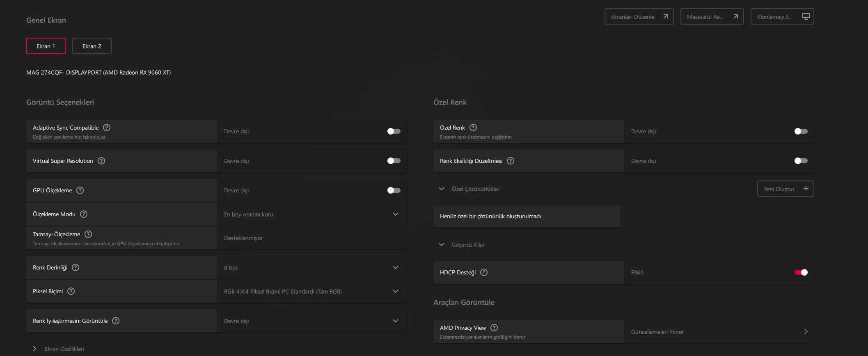Toggle the Özel Renk switch on
868x356 pixels.
(x=801, y=131)
